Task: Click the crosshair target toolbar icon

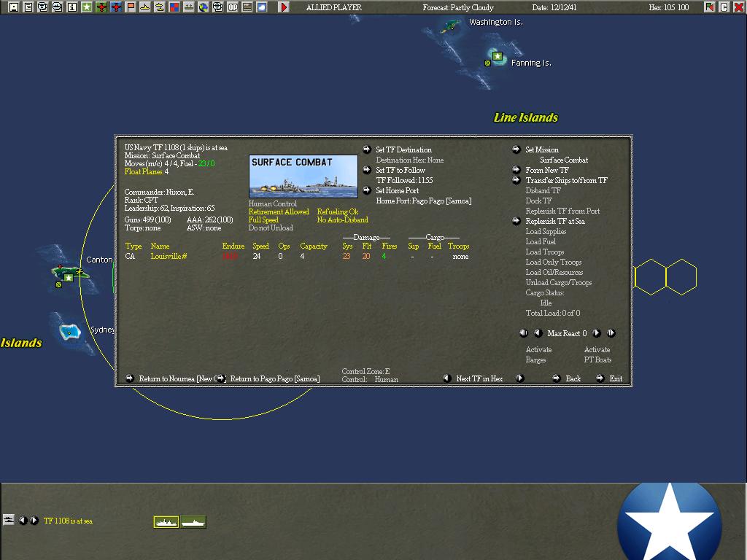Action: (218, 7)
